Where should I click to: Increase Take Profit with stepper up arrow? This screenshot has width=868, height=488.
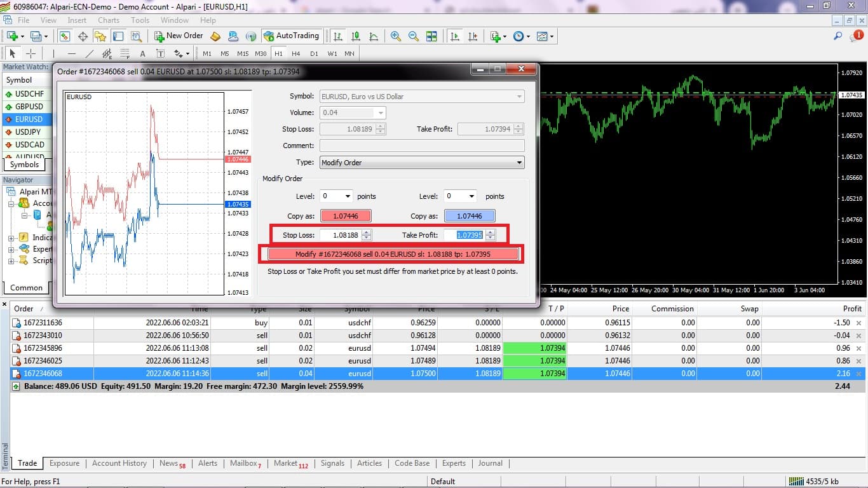pos(490,233)
